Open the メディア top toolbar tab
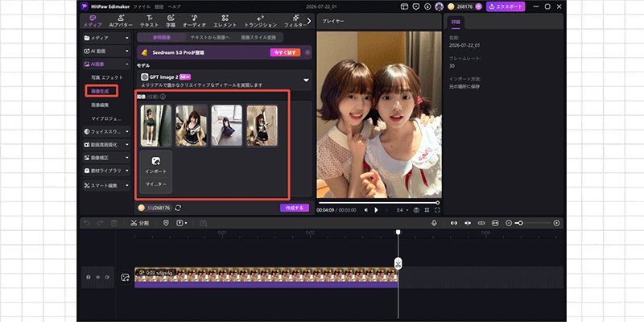Screen dimensions: 644x322 pyautogui.click(x=93, y=21)
